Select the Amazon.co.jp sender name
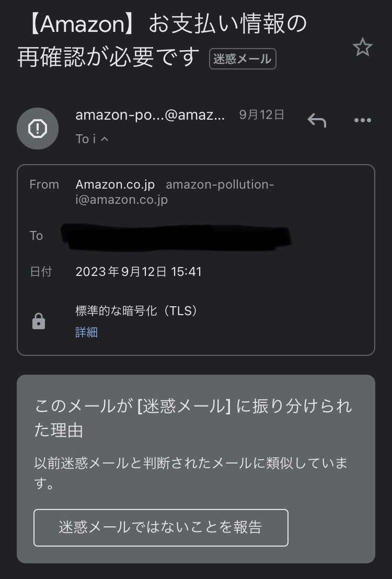The height and width of the screenshot is (579, 392). (116, 184)
